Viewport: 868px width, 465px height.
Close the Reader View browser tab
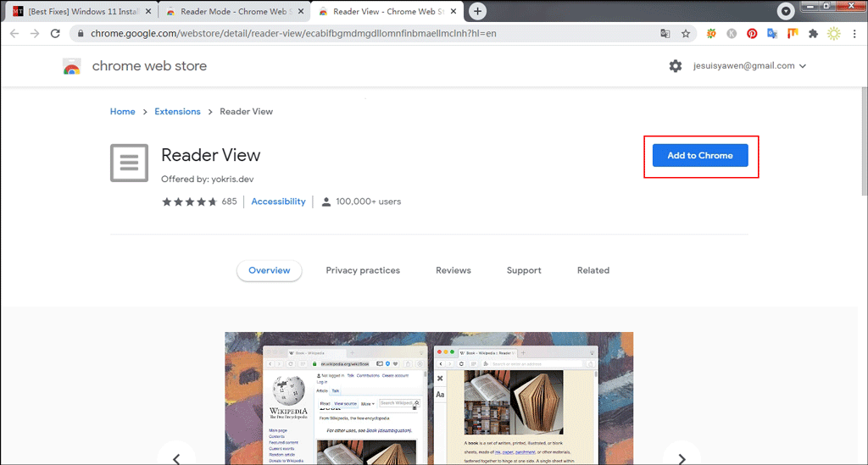pyautogui.click(x=453, y=11)
